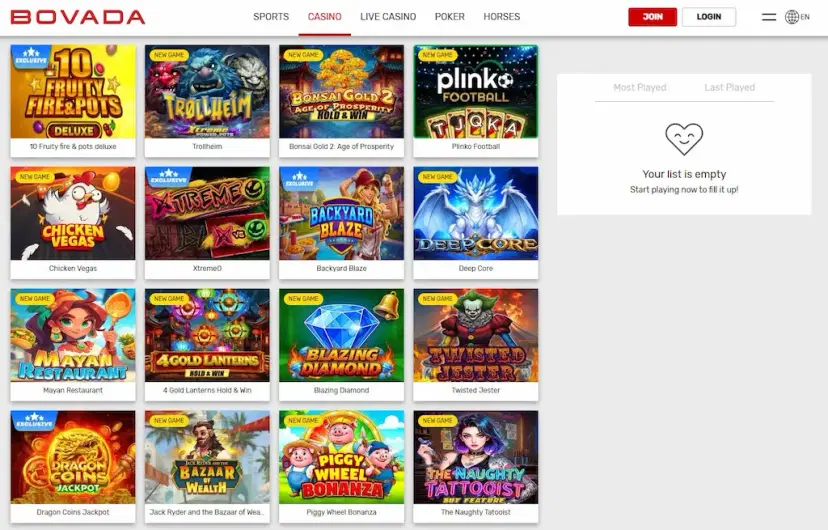Image resolution: width=828 pixels, height=530 pixels.
Task: Click the 'Your list is empty' message
Action: click(684, 174)
